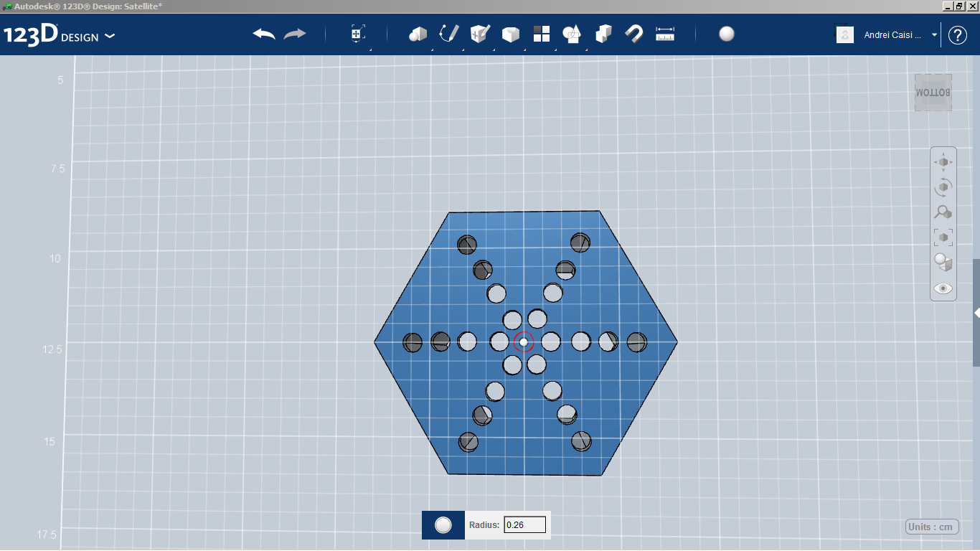Viewport: 980px width, 551px height.
Task: Open the Combine tool
Action: click(603, 34)
